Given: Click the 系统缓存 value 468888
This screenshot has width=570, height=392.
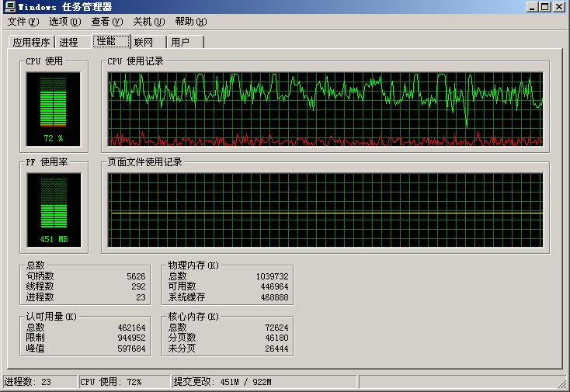Looking at the screenshot, I should [274, 297].
